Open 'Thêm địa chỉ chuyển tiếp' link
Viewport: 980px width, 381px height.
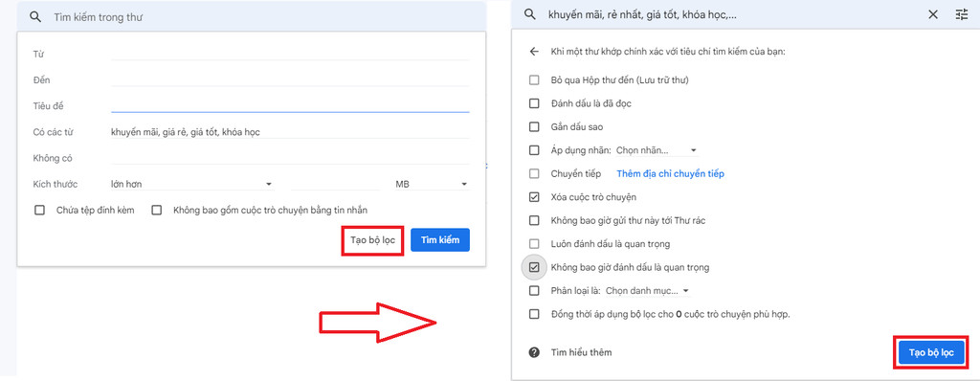[671, 174]
